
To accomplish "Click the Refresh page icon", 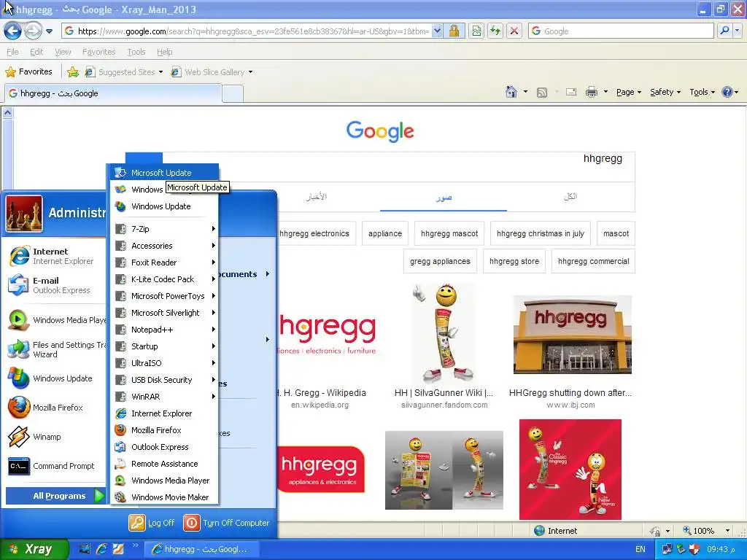I will click(495, 31).
